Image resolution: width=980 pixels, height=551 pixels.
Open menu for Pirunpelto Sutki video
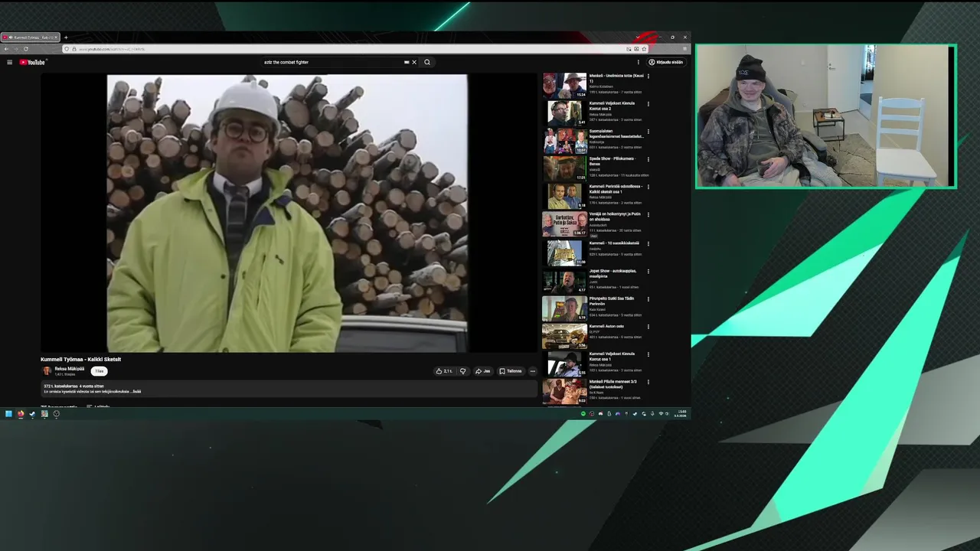coord(648,299)
